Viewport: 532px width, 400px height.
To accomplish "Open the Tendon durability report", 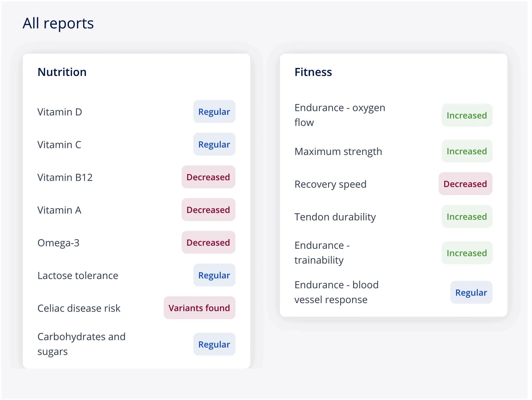I will [393, 216].
